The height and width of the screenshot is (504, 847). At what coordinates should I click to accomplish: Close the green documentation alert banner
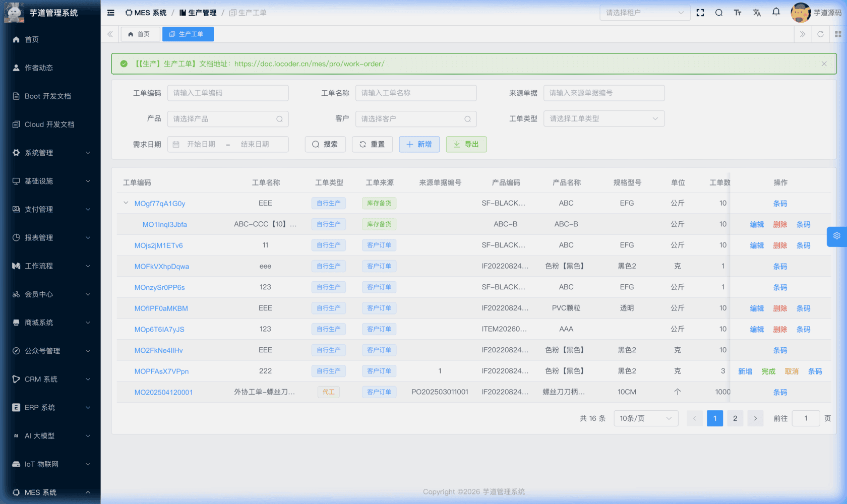824,64
